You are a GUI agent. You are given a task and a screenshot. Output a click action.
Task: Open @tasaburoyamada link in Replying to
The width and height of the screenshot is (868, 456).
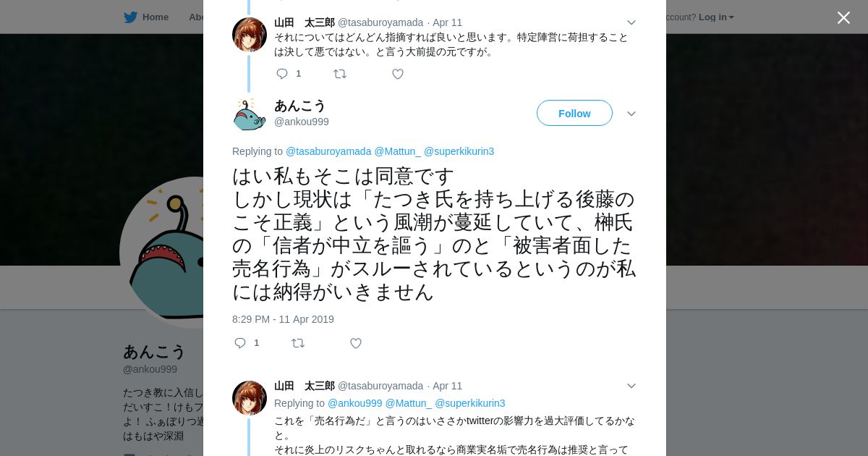click(328, 151)
